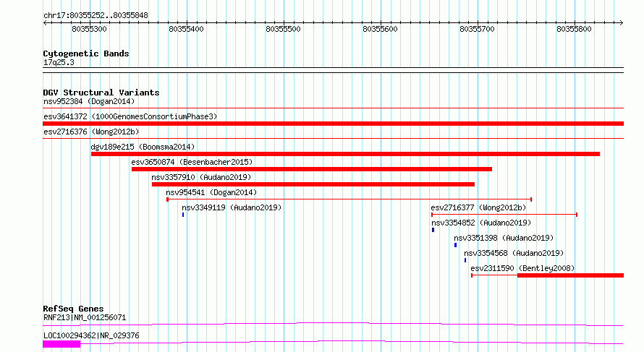Click the blue marker for nsv3354852
The height and width of the screenshot is (352, 644).
[x=433, y=230]
